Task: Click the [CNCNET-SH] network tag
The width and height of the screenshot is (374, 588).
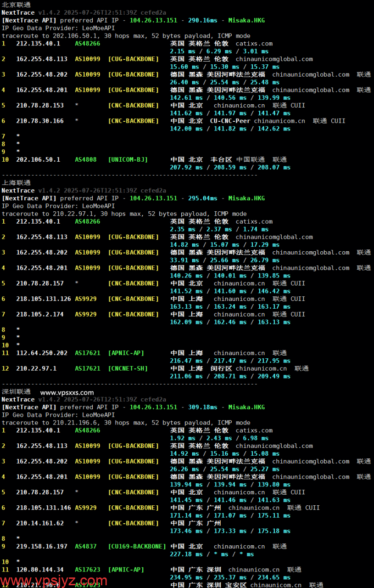Action: [128, 368]
